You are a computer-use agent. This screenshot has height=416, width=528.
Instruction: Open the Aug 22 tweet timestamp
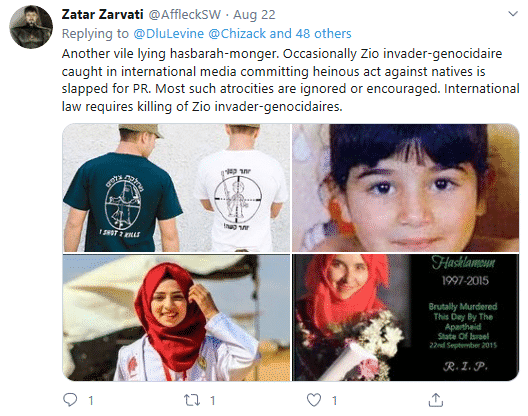254,15
